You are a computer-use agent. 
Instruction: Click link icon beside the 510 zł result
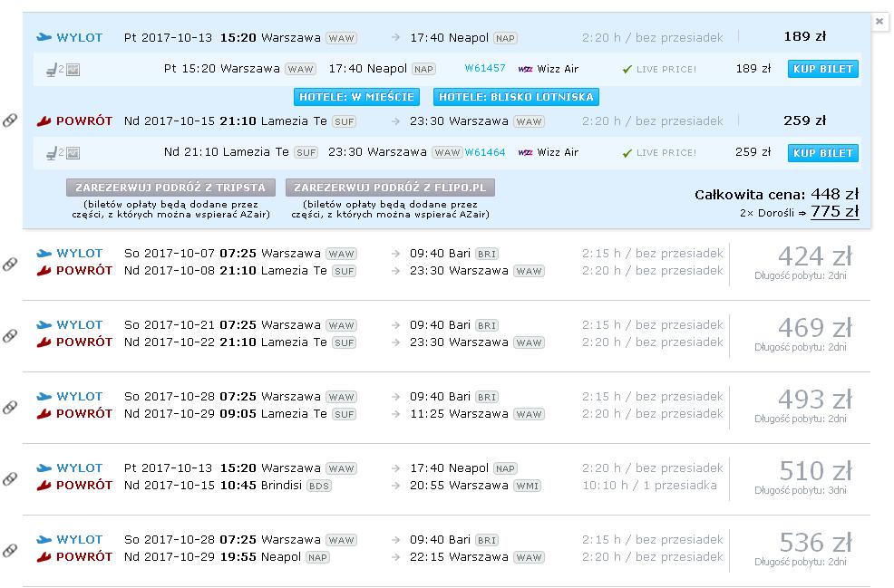click(10, 479)
